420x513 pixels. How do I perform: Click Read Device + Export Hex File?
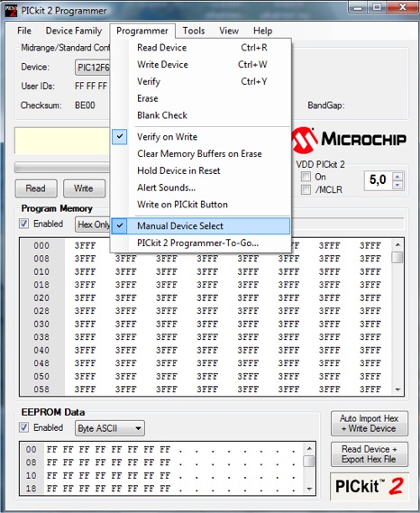click(370, 454)
